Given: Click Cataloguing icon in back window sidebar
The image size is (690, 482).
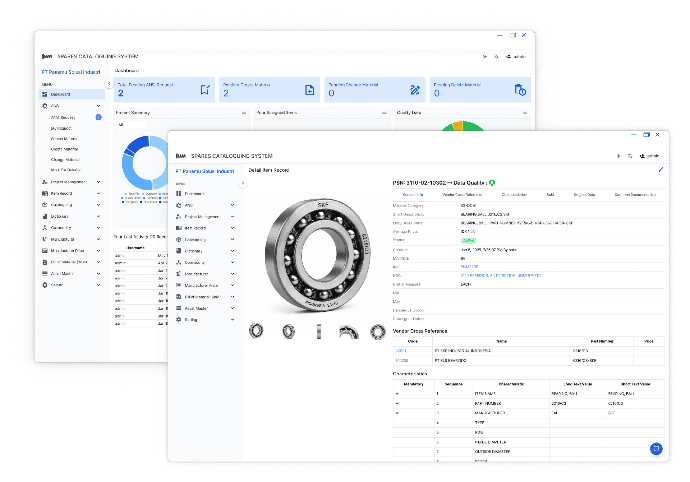Looking at the screenshot, I should [x=44, y=205].
